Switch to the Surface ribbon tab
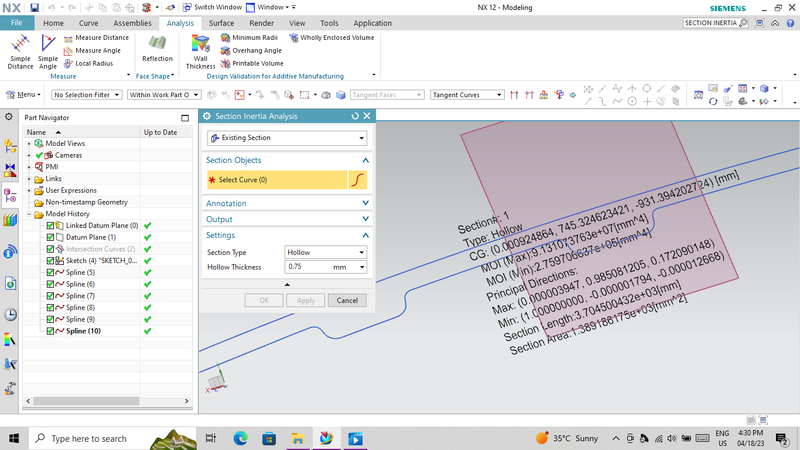The width and height of the screenshot is (800, 450). tap(221, 23)
